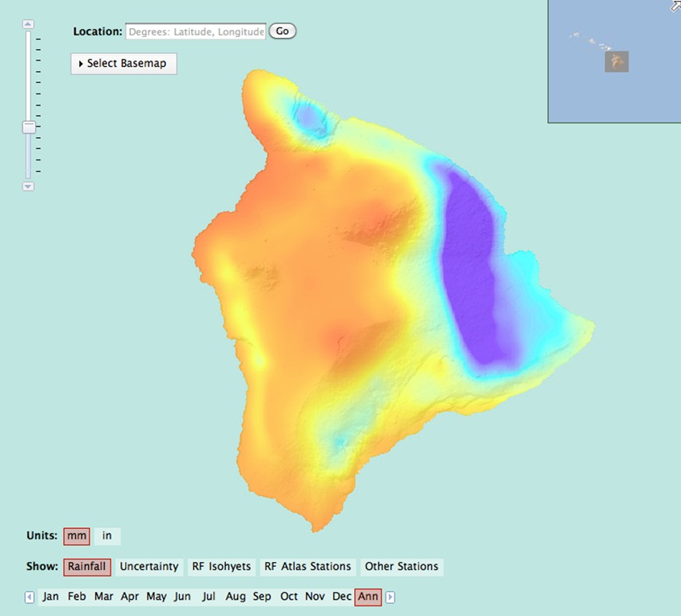Switch units to millimeters
Screen dimensions: 681x616
pos(77,536)
